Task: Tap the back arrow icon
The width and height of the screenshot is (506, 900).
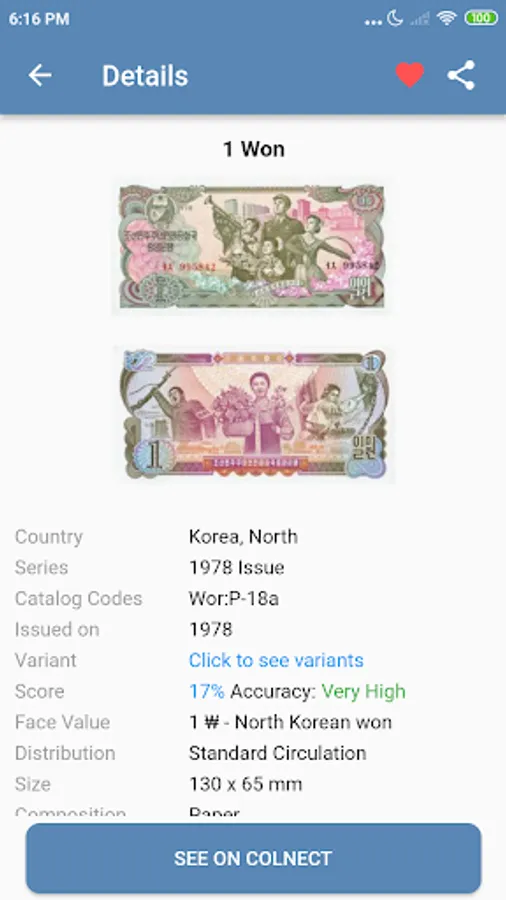Action: point(40,75)
